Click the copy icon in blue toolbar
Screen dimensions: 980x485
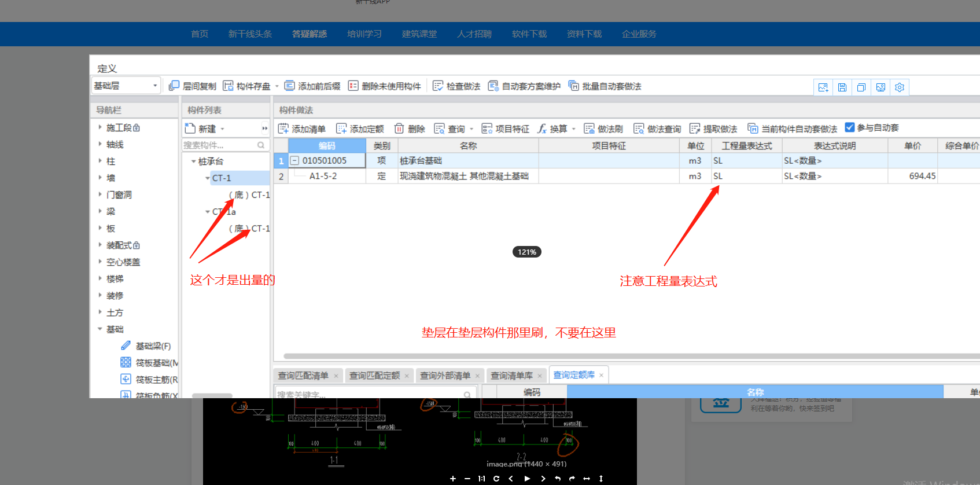pos(861,87)
